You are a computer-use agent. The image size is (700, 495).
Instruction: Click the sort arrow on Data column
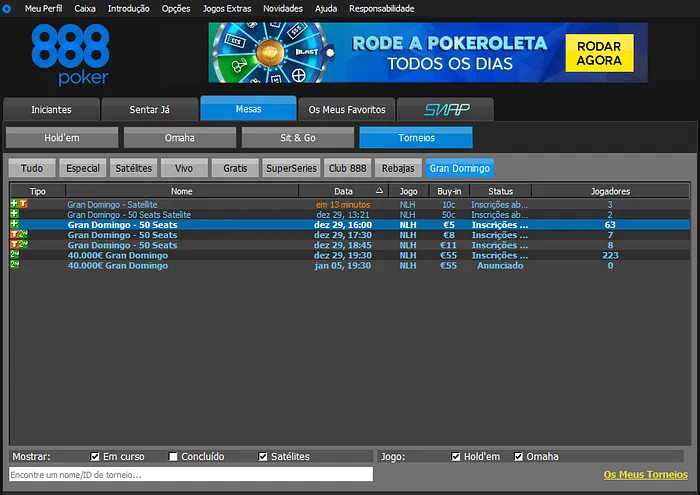[x=379, y=191]
